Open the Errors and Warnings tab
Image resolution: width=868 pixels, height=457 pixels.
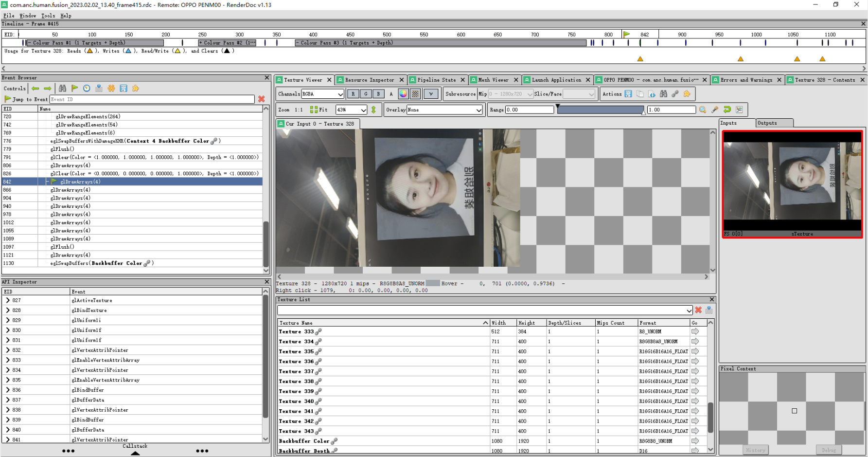[746, 80]
